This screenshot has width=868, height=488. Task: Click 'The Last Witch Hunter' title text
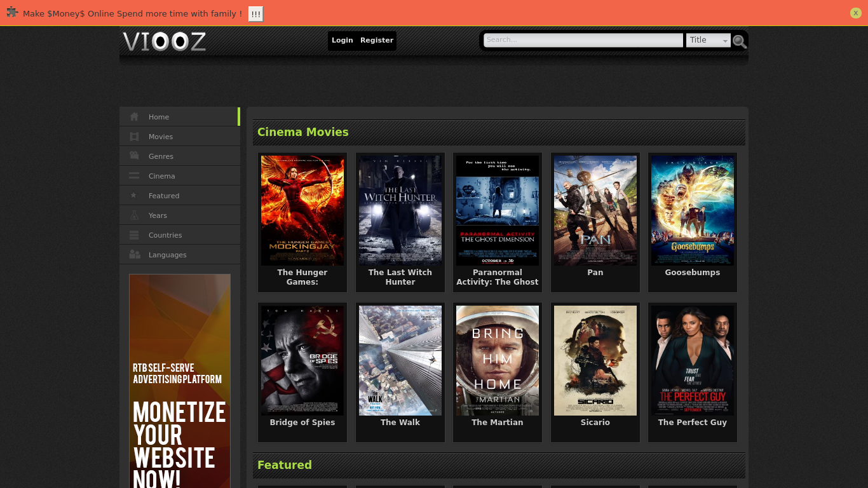(x=400, y=277)
